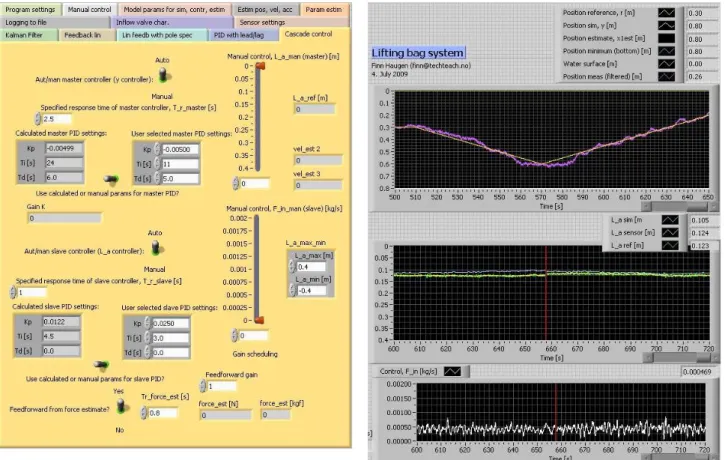The image size is (725, 460).
Task: Toggle Aut/man slave controller switch
Action: 157,247
